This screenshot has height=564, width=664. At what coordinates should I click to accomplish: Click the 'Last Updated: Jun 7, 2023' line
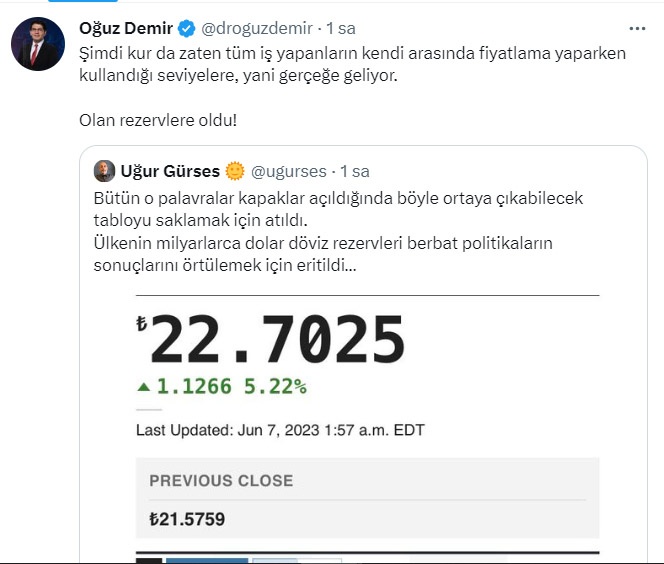[x=280, y=430]
